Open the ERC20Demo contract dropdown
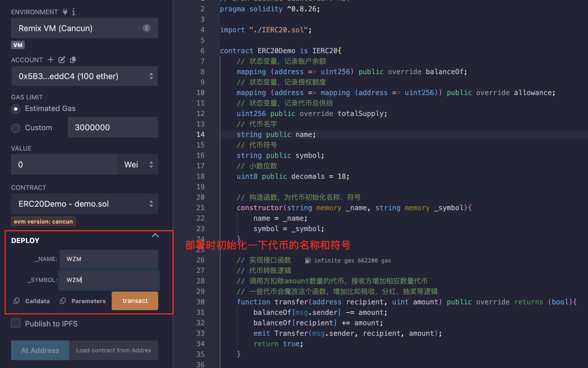 point(84,204)
